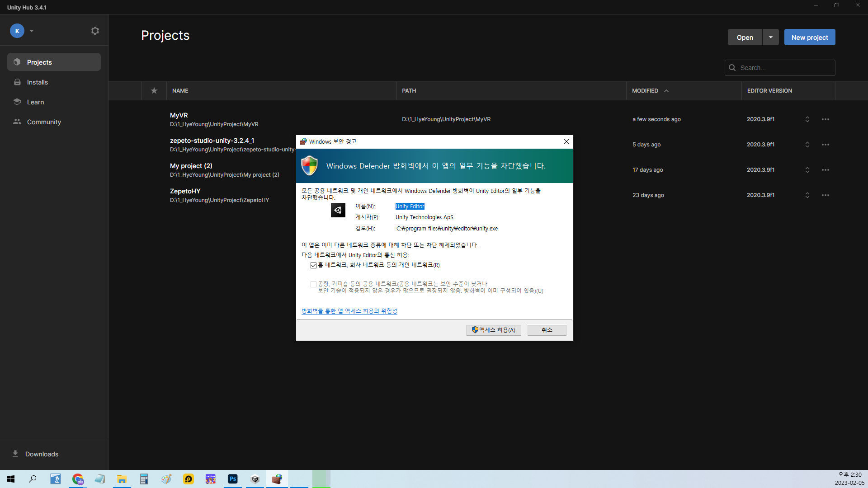The height and width of the screenshot is (488, 868).
Task: Click Unity Hub icon in taskbar
Action: [255, 479]
